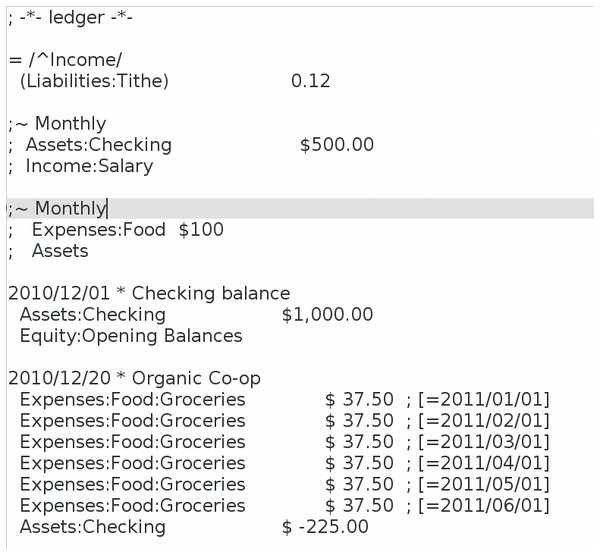Click the Groceries posting dated 2011/01/01

coord(285,400)
